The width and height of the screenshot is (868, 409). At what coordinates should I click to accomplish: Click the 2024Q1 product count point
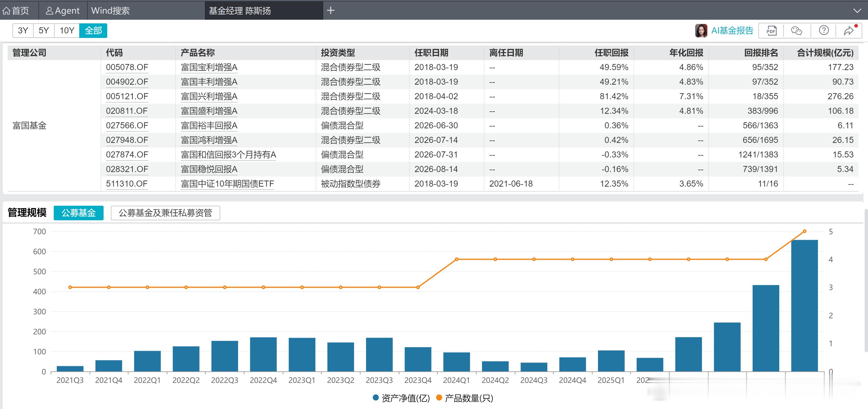click(456, 259)
